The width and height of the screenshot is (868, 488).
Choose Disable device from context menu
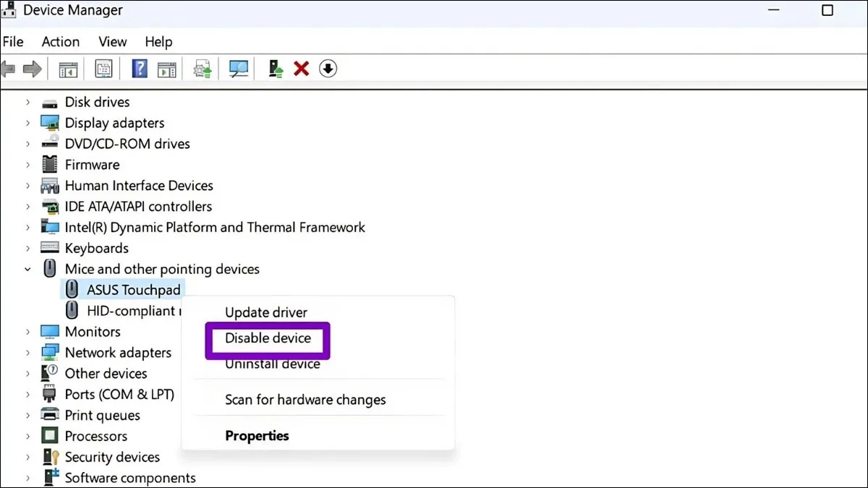(x=268, y=338)
